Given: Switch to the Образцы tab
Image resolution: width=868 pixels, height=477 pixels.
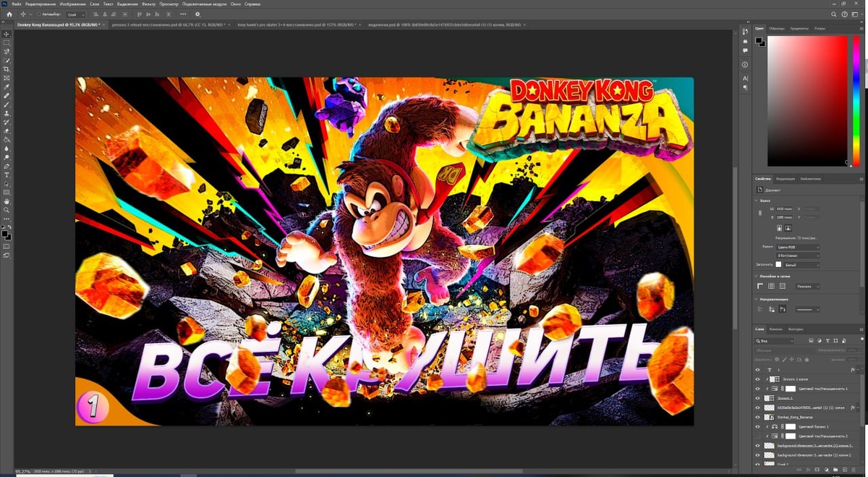Looking at the screenshot, I should (776, 28).
